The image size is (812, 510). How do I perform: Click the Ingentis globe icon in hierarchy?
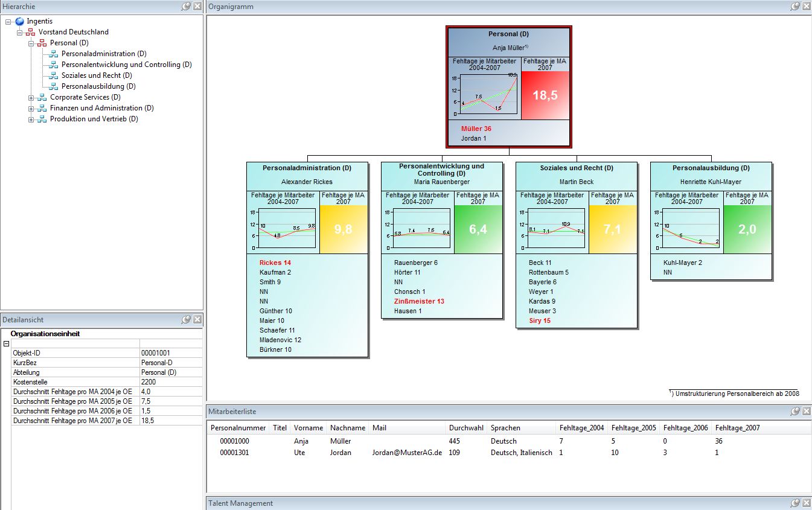click(x=20, y=21)
